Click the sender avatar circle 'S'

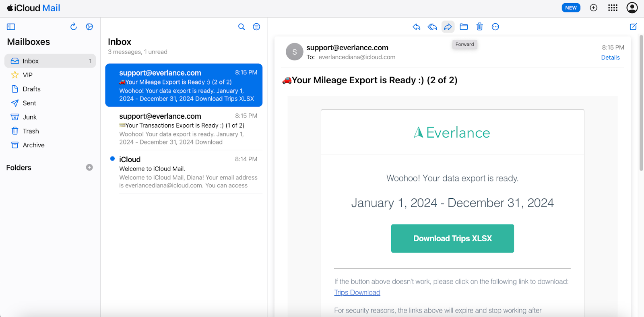point(294,52)
